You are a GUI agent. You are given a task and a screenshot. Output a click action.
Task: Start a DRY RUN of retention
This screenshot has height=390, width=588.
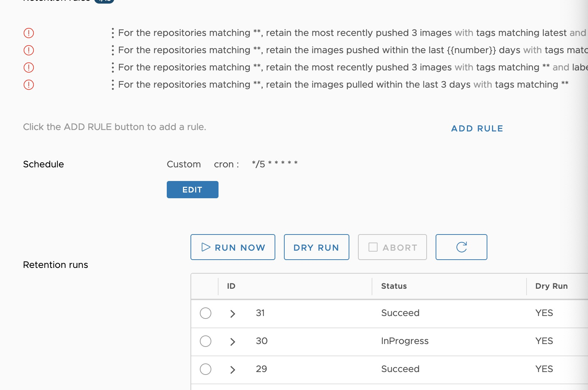click(x=316, y=247)
